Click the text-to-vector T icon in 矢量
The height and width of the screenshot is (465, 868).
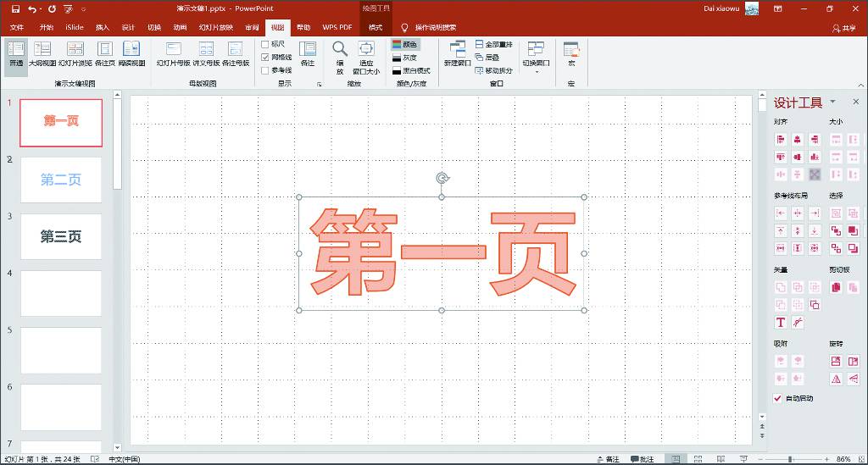[x=781, y=323]
